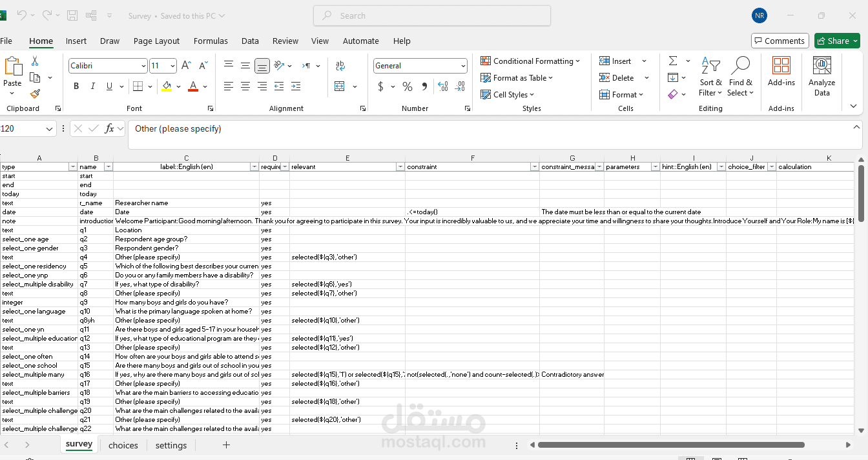The width and height of the screenshot is (868, 460).
Task: Open the Formulas ribbon tab
Action: [211, 41]
